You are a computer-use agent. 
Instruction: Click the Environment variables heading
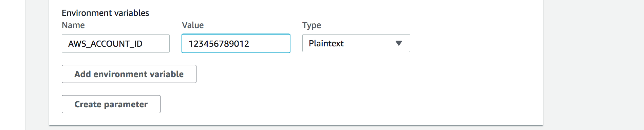(105, 13)
